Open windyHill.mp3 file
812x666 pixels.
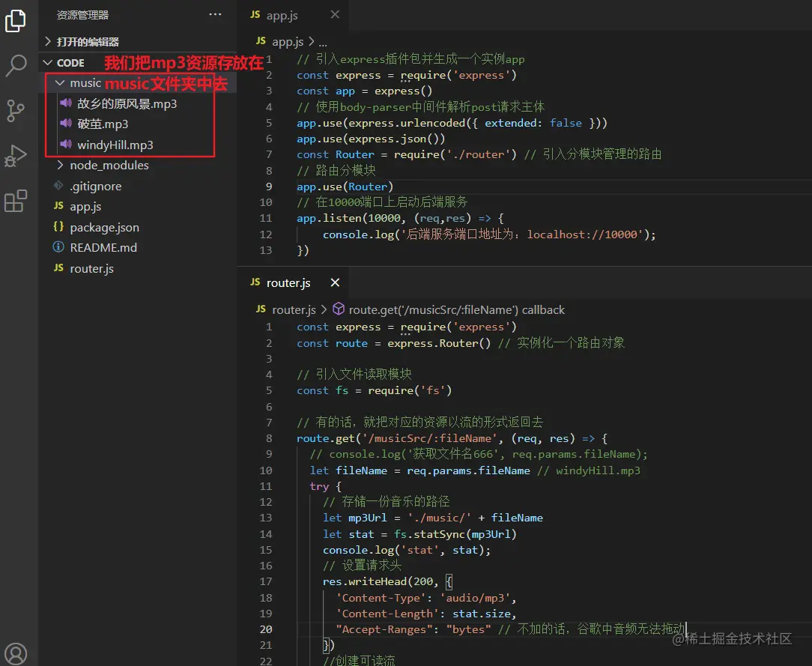coord(115,145)
